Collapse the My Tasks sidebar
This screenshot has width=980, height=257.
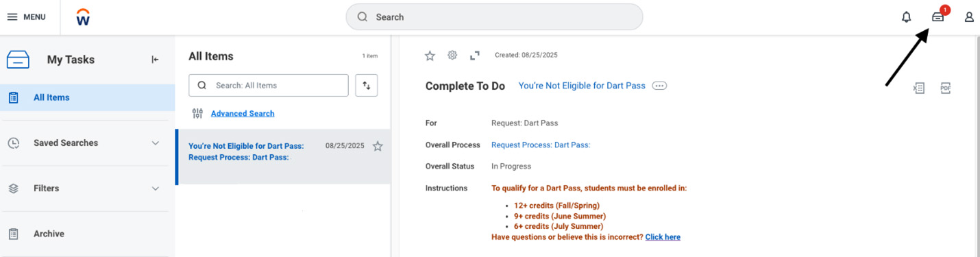[x=155, y=60]
